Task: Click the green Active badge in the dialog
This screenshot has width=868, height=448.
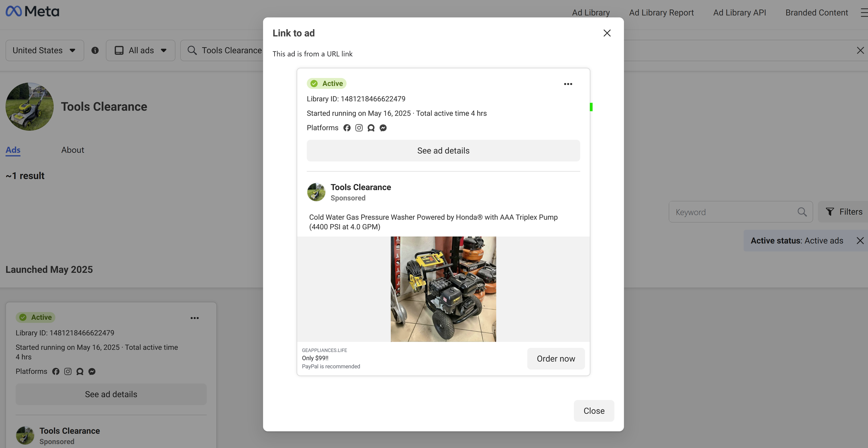Action: click(x=327, y=83)
